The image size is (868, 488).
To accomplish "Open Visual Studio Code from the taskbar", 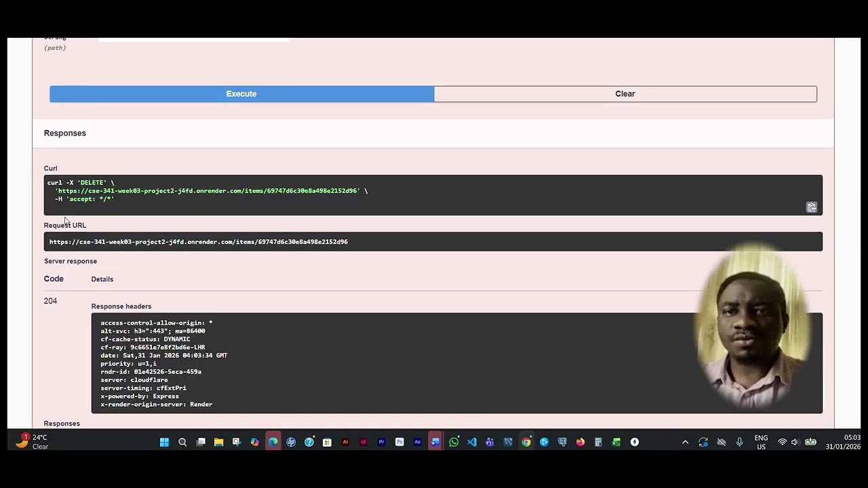I will (472, 442).
